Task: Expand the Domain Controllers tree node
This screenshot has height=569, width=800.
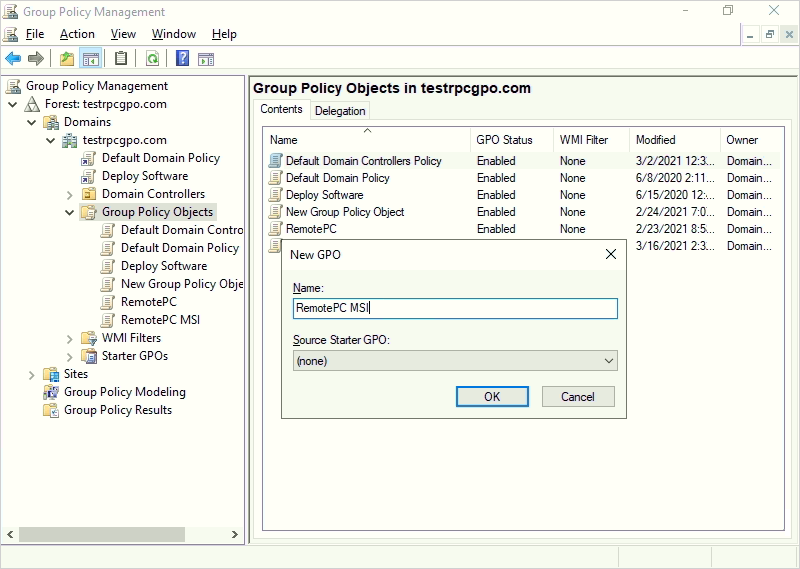Action: tap(70, 194)
